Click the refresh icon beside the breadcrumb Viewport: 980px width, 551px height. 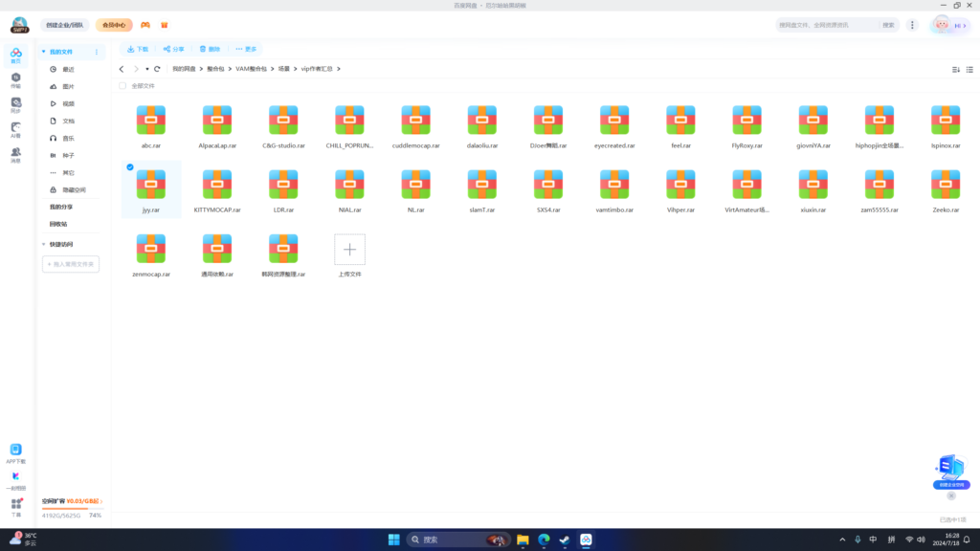[157, 69]
